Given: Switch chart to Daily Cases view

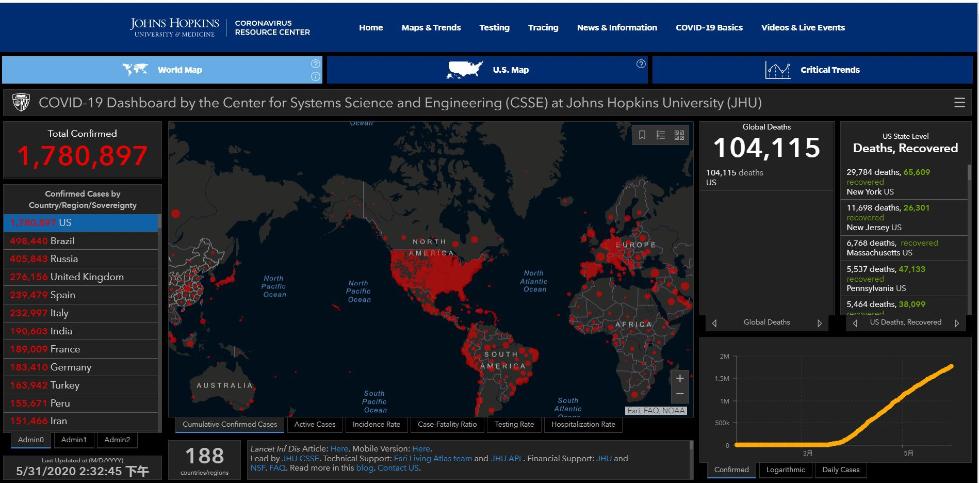Looking at the screenshot, I should click(x=840, y=470).
